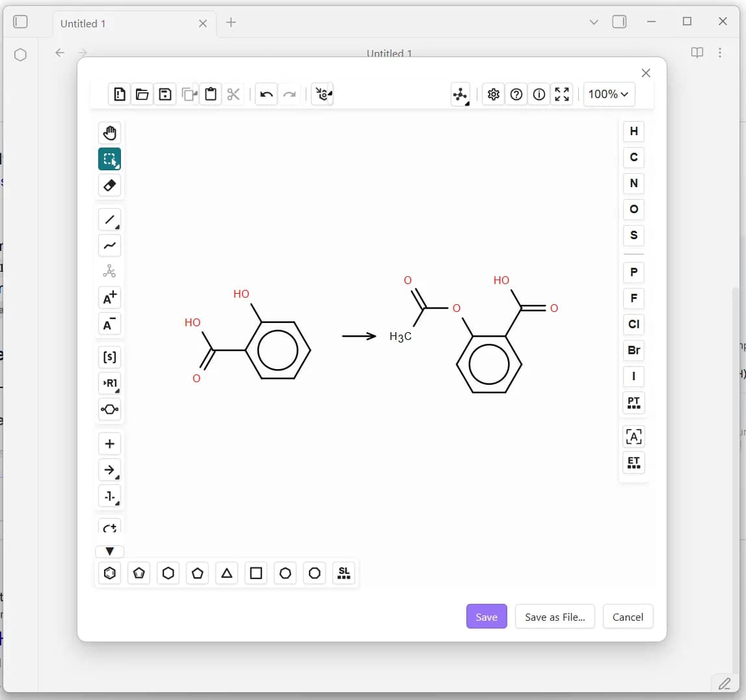Expand the left toolbar down arrow

click(x=110, y=551)
